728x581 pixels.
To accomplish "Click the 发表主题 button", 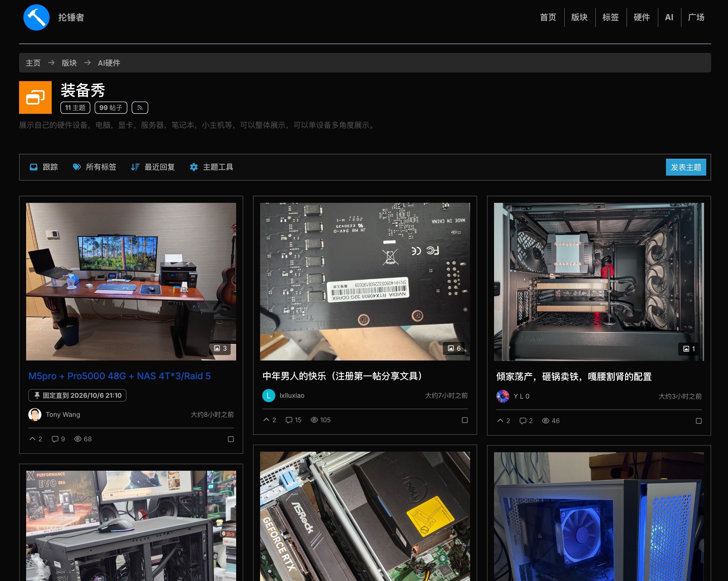I will click(x=686, y=167).
